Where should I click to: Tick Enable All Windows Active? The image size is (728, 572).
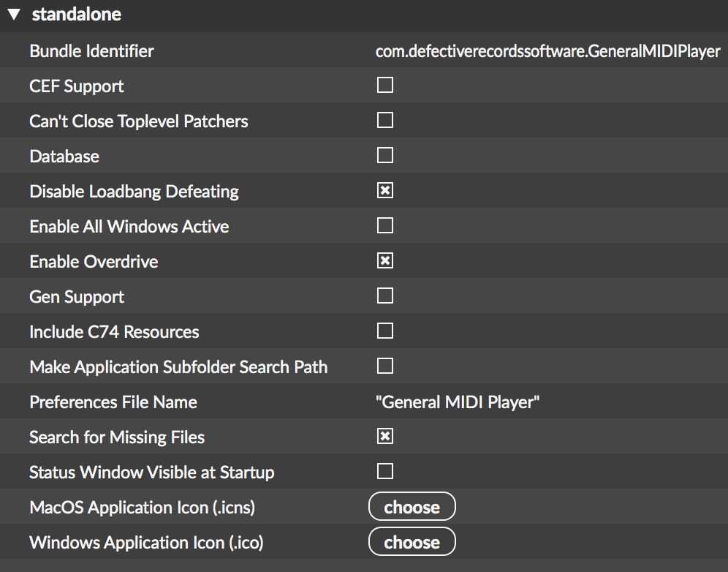[x=385, y=225]
